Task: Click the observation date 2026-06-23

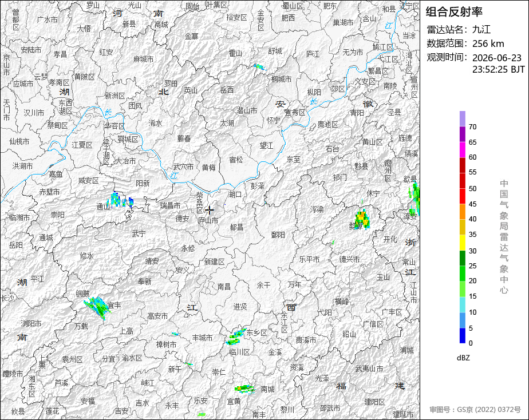Action: pyautogui.click(x=496, y=58)
